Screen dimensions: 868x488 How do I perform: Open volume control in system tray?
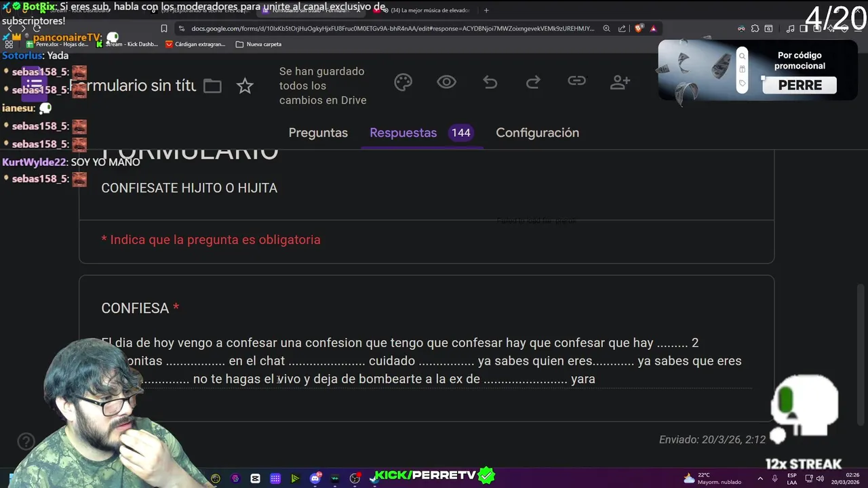pyautogui.click(x=821, y=479)
